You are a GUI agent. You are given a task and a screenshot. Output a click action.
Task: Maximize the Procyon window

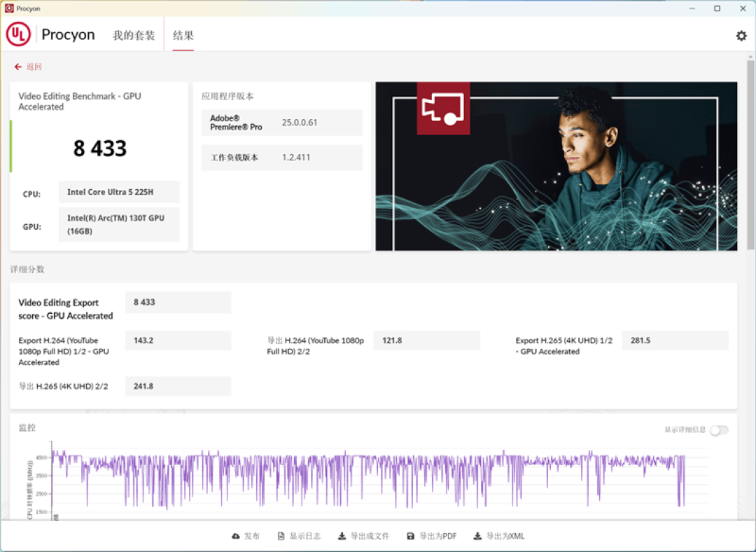[717, 8]
